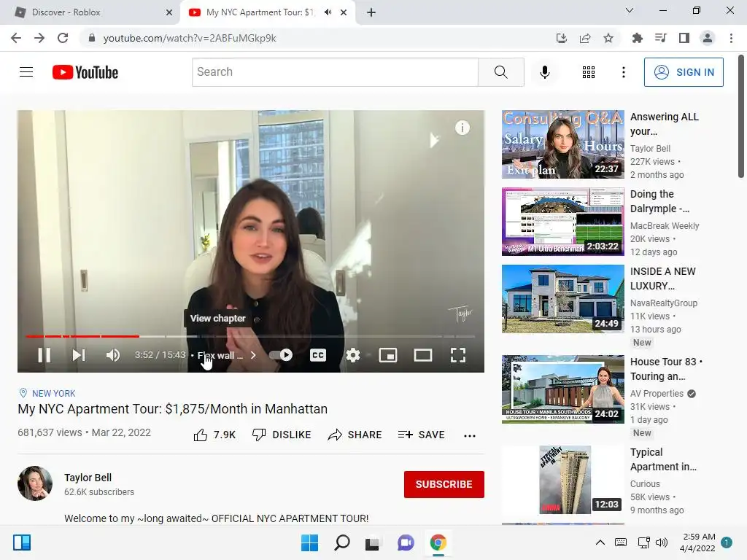Show hidden system tray icons
Viewport: 747px width, 560px height.
[x=600, y=542]
